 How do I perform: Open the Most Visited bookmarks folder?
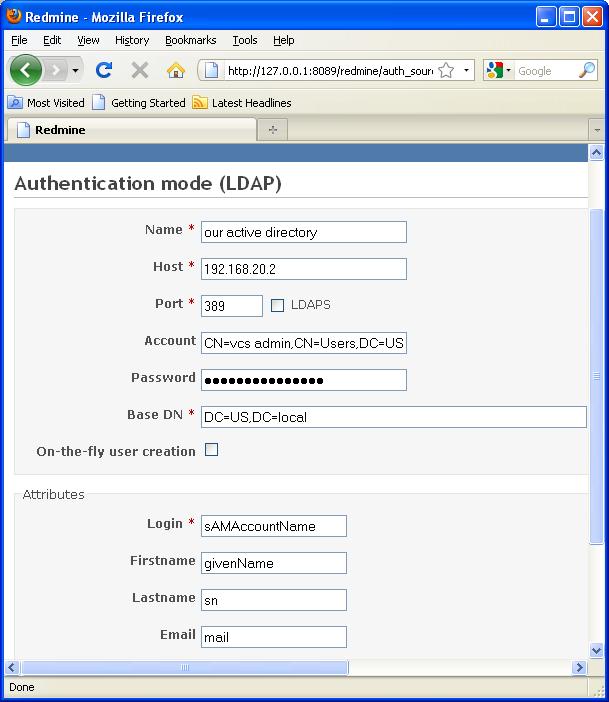point(46,103)
